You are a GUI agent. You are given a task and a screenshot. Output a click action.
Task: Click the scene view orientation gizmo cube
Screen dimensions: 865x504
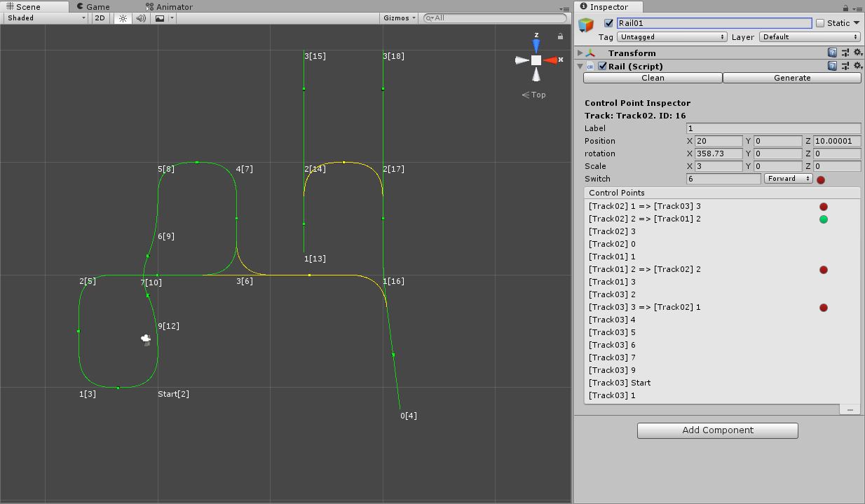pos(536,60)
